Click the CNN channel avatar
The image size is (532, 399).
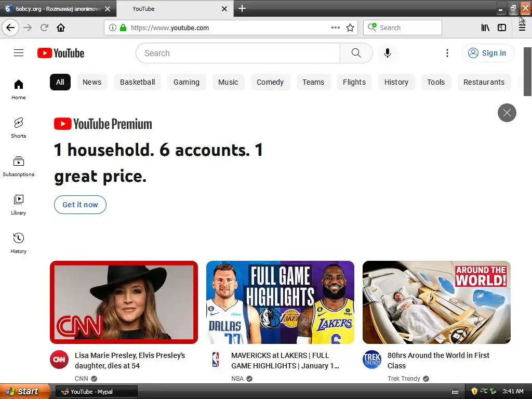59,360
